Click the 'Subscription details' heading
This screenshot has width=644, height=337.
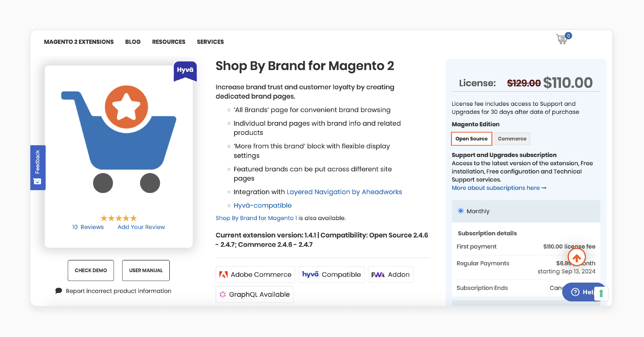click(487, 233)
